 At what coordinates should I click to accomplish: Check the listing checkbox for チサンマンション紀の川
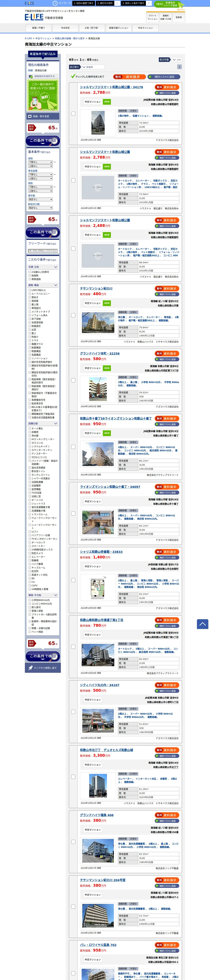tap(73, 315)
